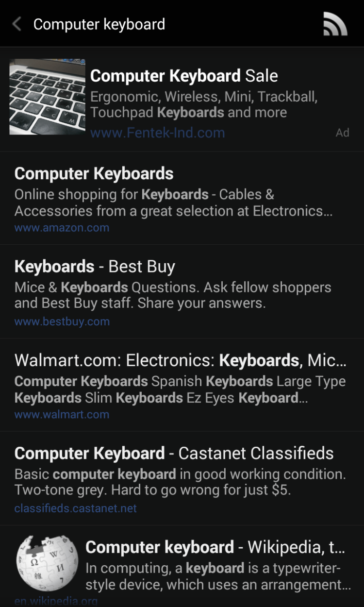Viewport: 364px width, 607px height.
Task: Tap the Ad label badge
Action: point(342,133)
